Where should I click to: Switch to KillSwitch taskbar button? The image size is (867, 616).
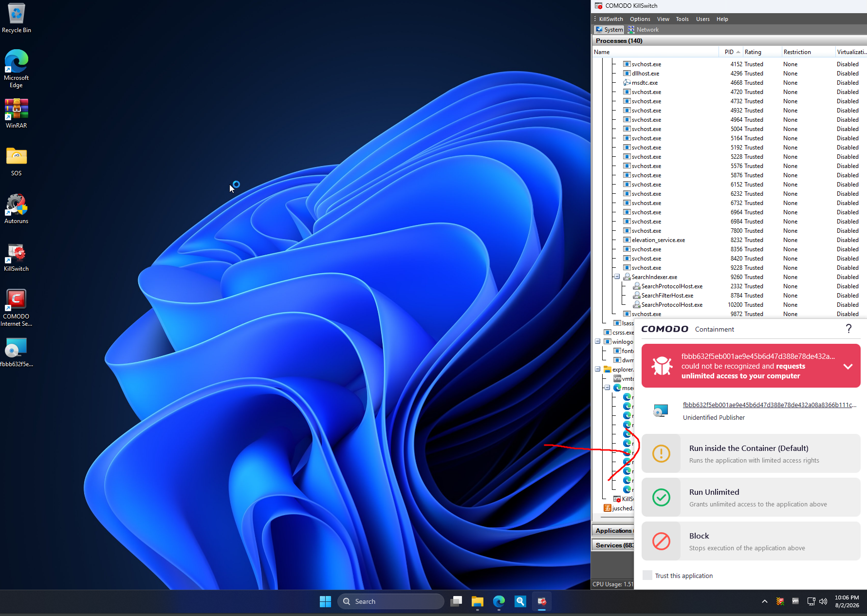pos(542,601)
